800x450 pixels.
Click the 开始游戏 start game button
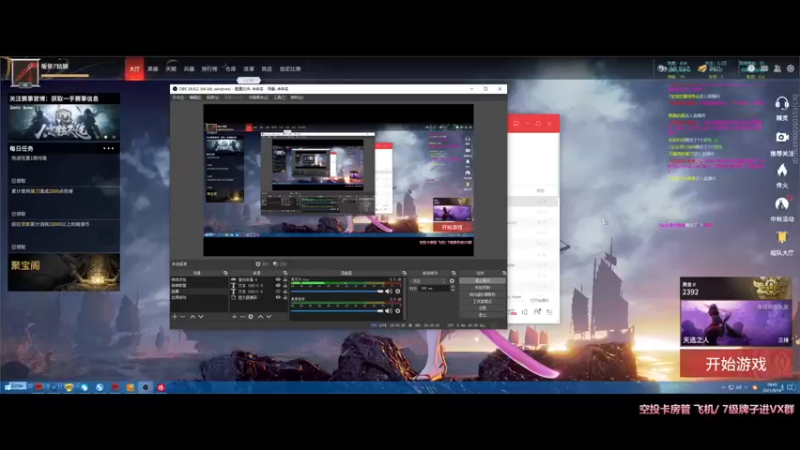736,364
